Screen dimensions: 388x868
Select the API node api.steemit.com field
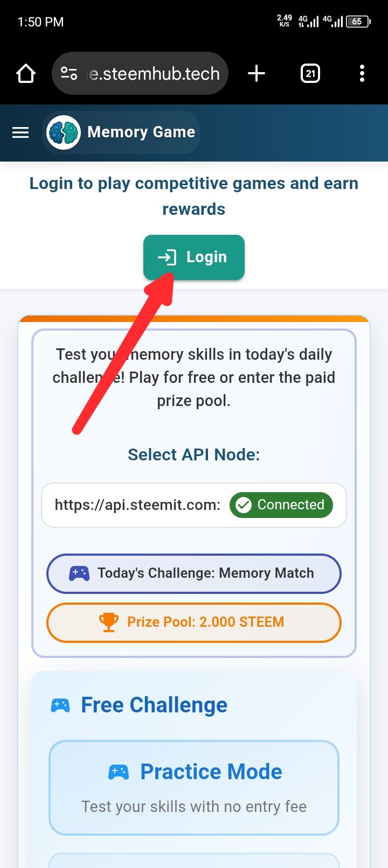pos(194,505)
